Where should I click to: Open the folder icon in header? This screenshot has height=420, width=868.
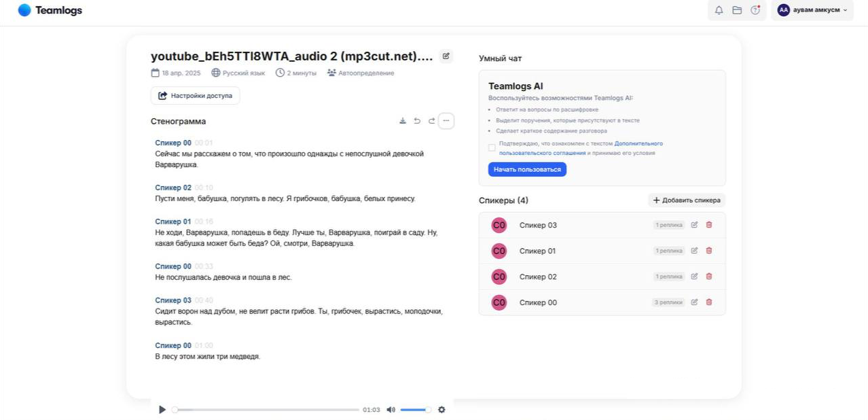pyautogui.click(x=737, y=10)
